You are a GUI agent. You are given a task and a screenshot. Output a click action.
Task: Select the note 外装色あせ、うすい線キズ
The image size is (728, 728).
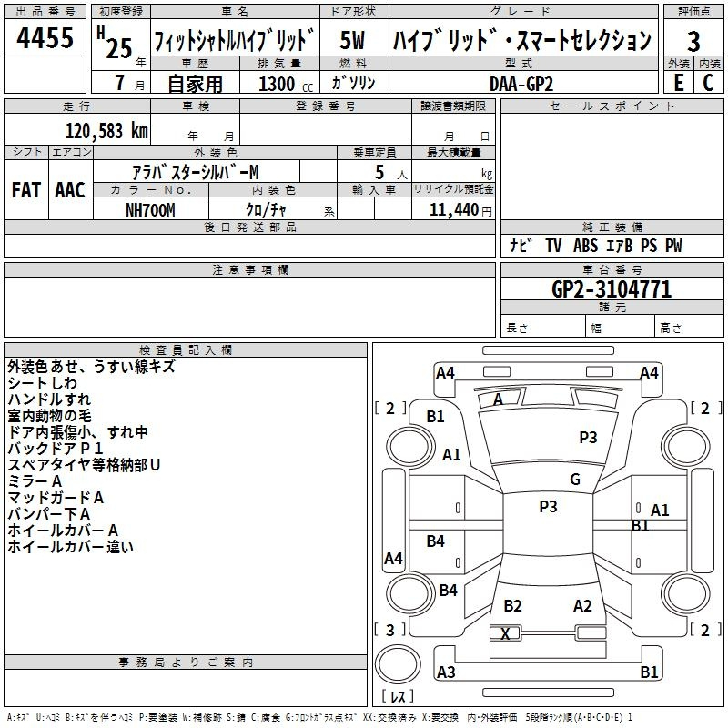(x=92, y=367)
